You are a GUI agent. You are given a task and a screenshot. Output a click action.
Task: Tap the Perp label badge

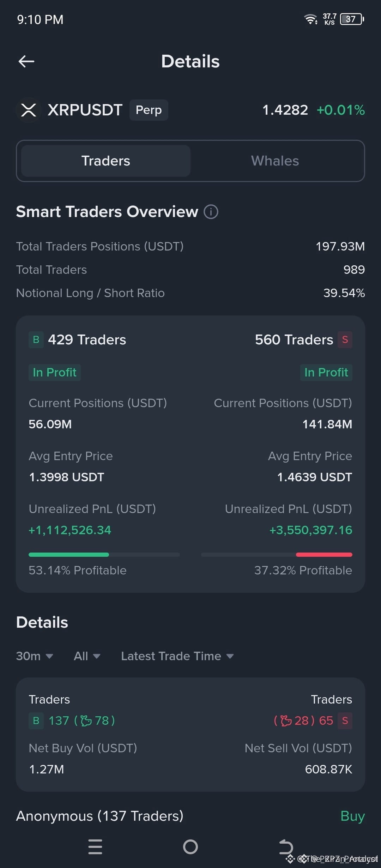coord(149,110)
